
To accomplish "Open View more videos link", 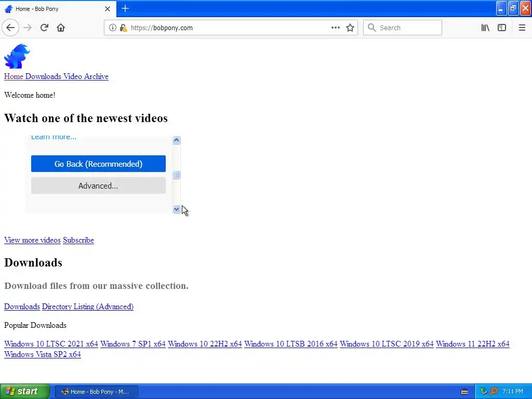I will (x=32, y=240).
